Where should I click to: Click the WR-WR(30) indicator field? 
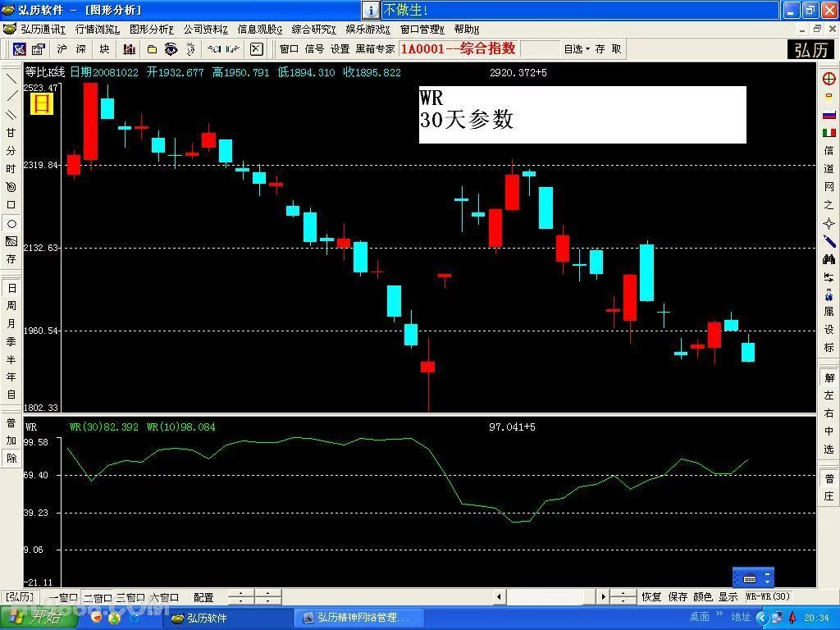click(771, 597)
